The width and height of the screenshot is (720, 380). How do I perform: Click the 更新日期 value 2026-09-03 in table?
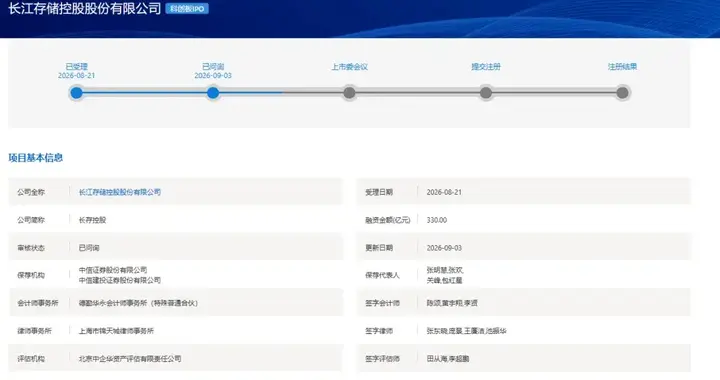point(444,248)
